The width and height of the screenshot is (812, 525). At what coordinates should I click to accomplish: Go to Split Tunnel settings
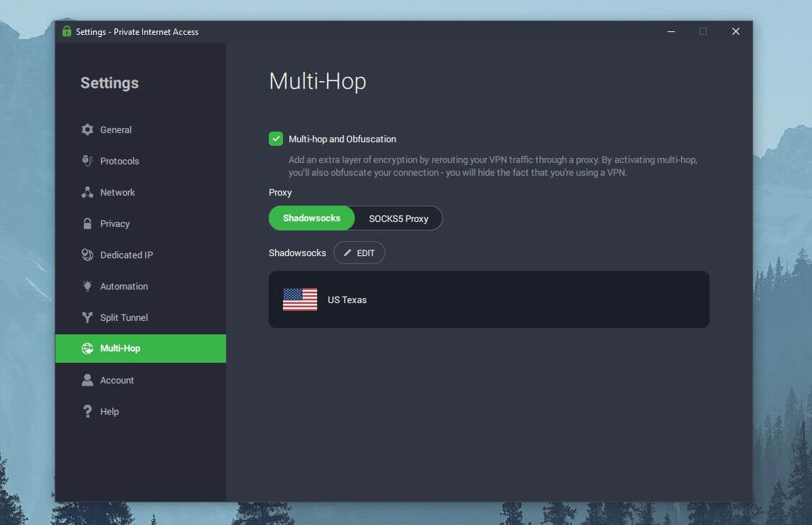141,317
